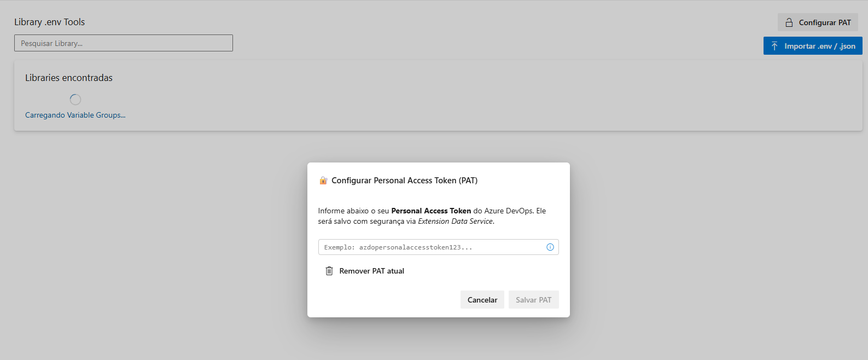Click the bold Personal Access Token text
The height and width of the screenshot is (360, 868).
(431, 211)
